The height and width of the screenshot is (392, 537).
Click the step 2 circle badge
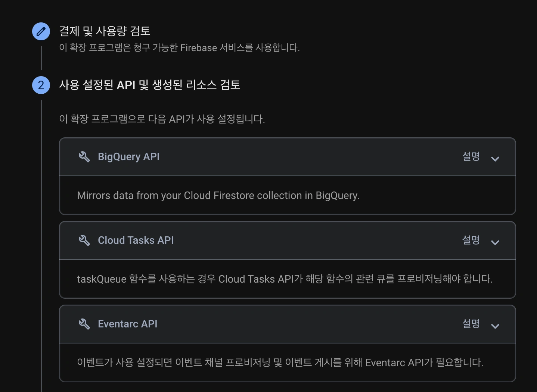[x=41, y=85]
